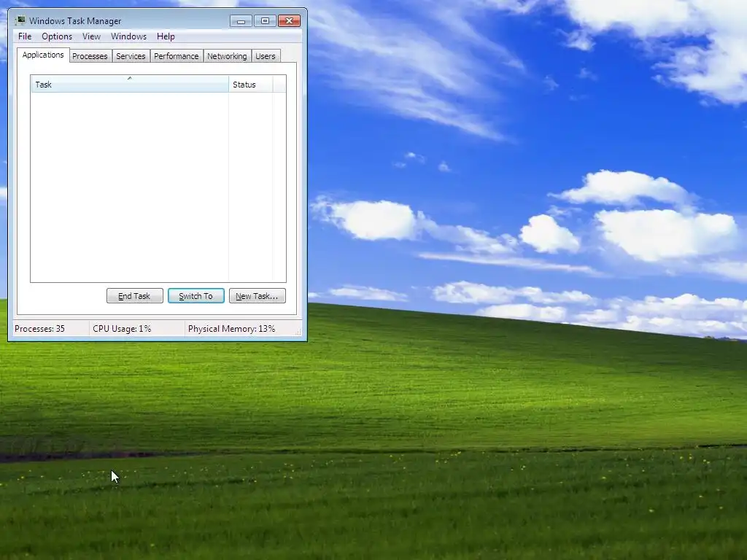The width and height of the screenshot is (747, 560).
Task: Click the 'Windows Task Manager' title text
Action: [x=75, y=21]
